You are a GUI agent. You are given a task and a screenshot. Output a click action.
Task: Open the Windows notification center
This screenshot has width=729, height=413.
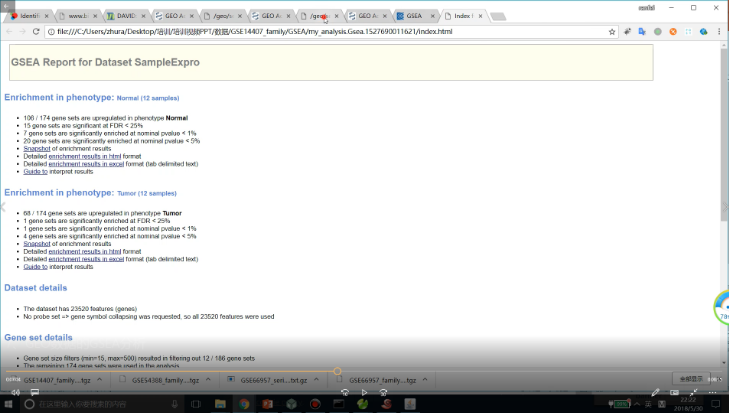pos(716,404)
